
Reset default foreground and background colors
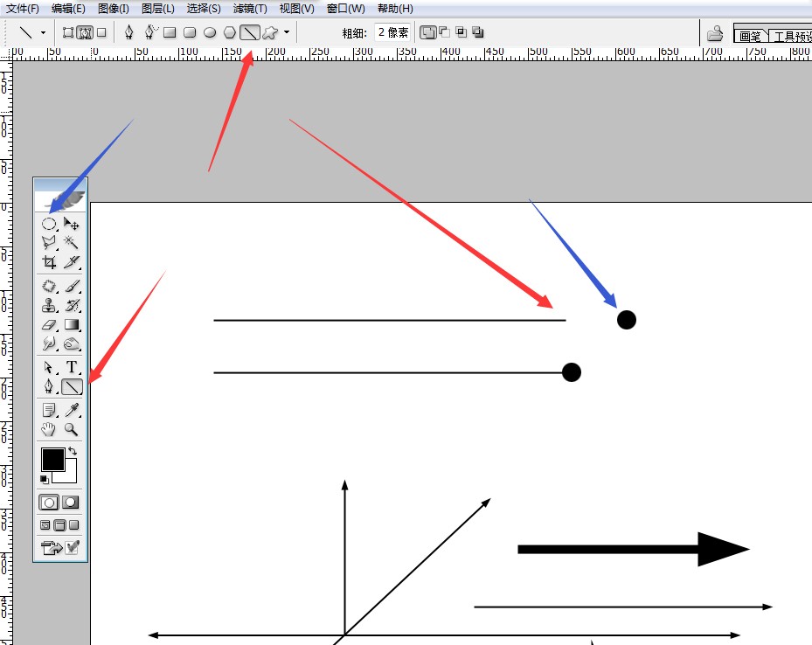[45, 479]
